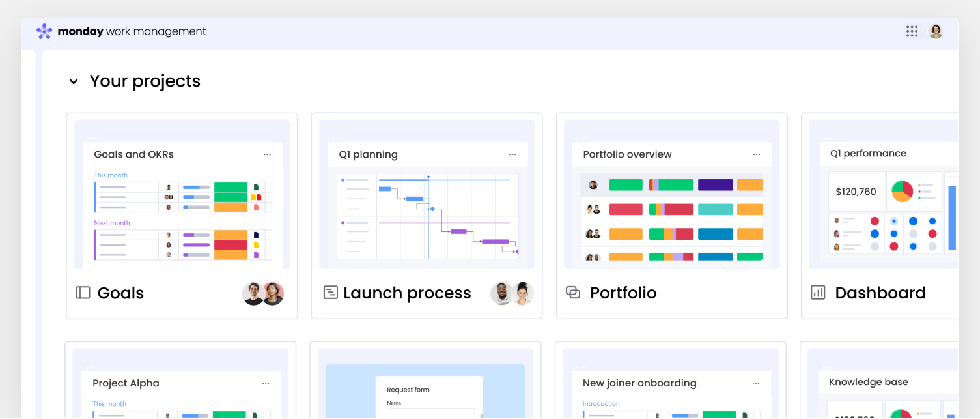Click the Goals board icon

coord(83,293)
